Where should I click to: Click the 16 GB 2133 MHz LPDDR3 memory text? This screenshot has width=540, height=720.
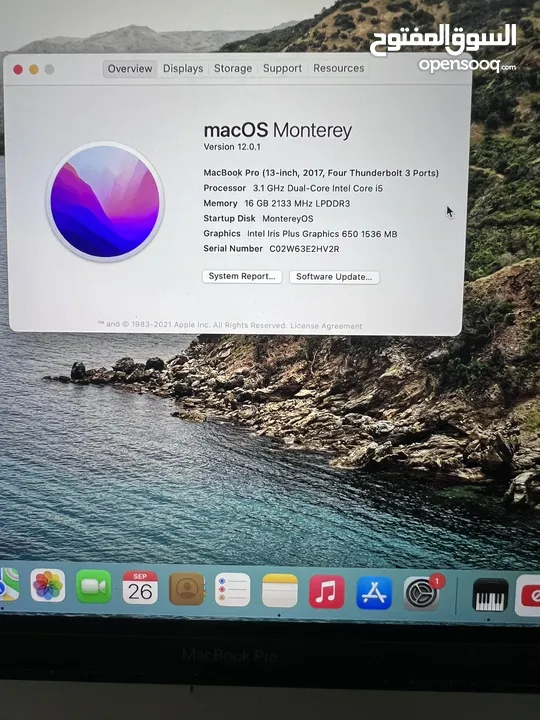pos(297,203)
